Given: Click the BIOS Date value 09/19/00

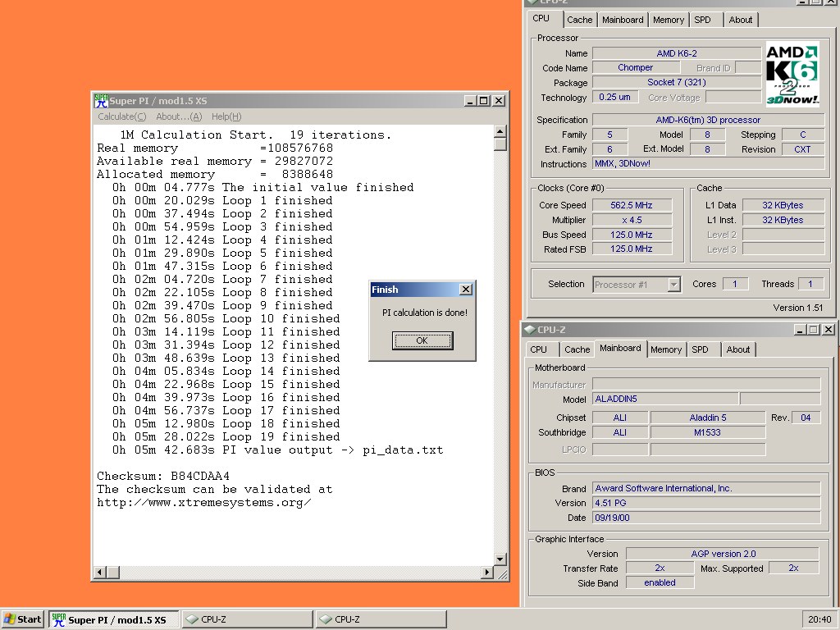Looking at the screenshot, I should pos(706,518).
